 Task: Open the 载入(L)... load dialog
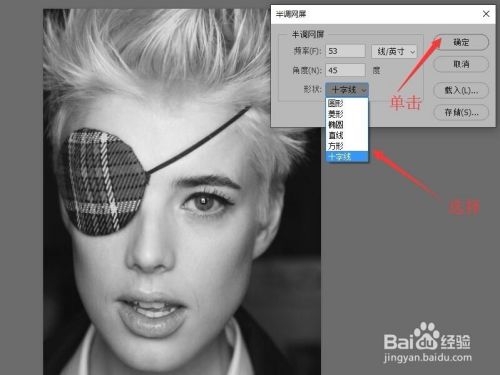(x=461, y=90)
